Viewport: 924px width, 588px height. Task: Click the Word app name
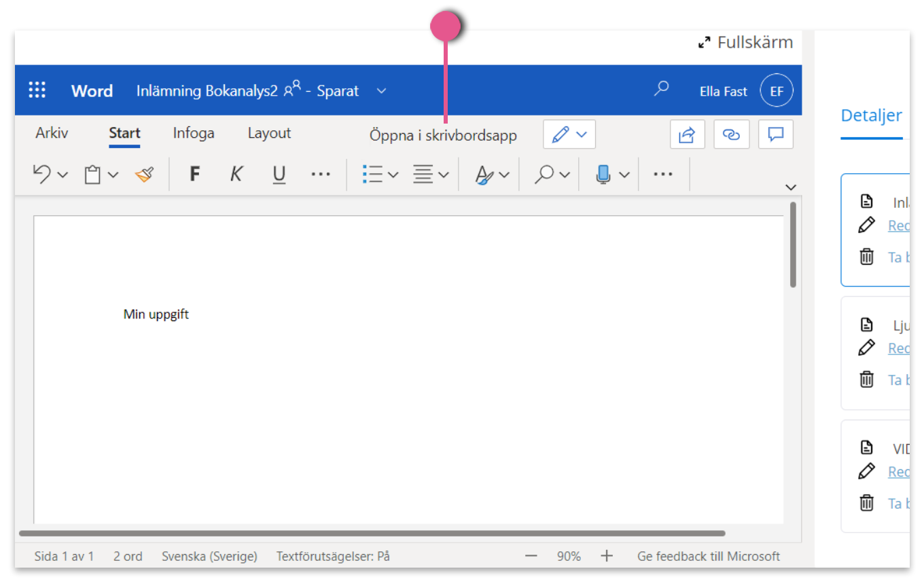pyautogui.click(x=92, y=91)
